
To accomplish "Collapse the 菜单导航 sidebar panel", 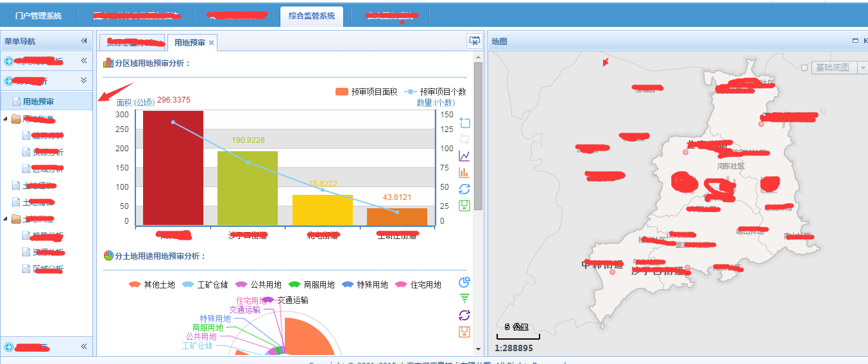I will coord(84,41).
